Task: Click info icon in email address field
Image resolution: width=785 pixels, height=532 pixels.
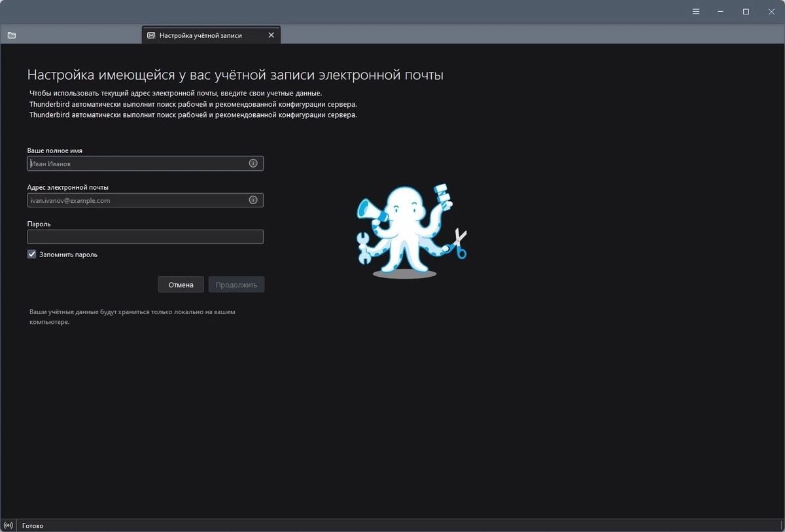Action: 253,200
